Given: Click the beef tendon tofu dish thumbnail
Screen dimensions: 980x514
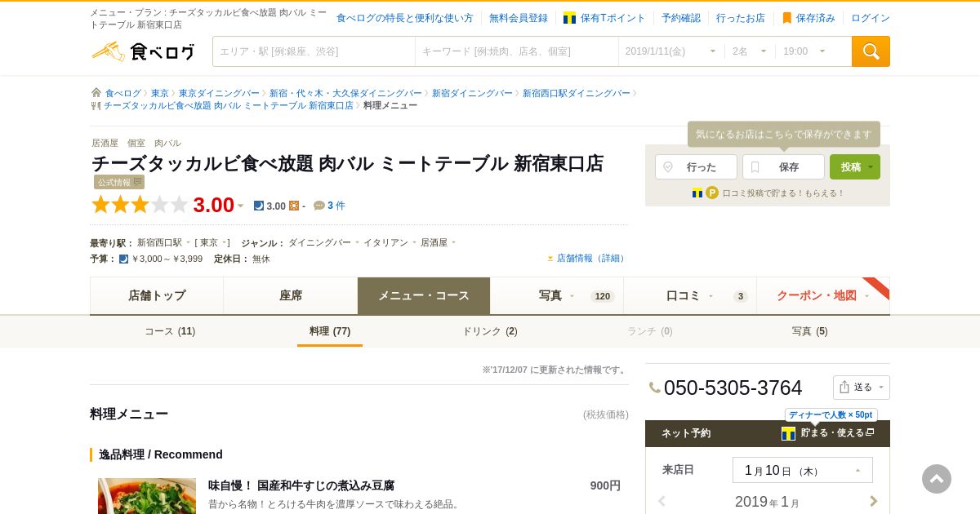Looking at the screenshot, I should pos(147,496).
